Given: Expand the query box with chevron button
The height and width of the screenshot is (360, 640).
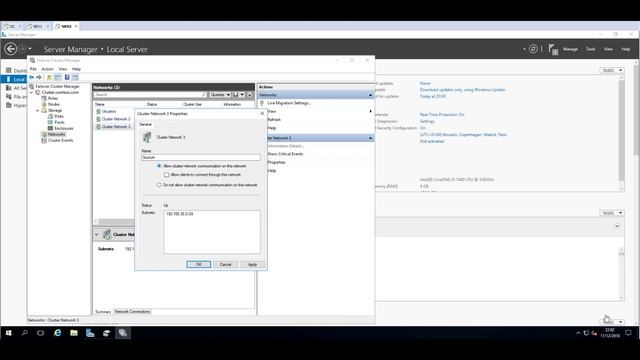Looking at the screenshot, I should click(250, 95).
